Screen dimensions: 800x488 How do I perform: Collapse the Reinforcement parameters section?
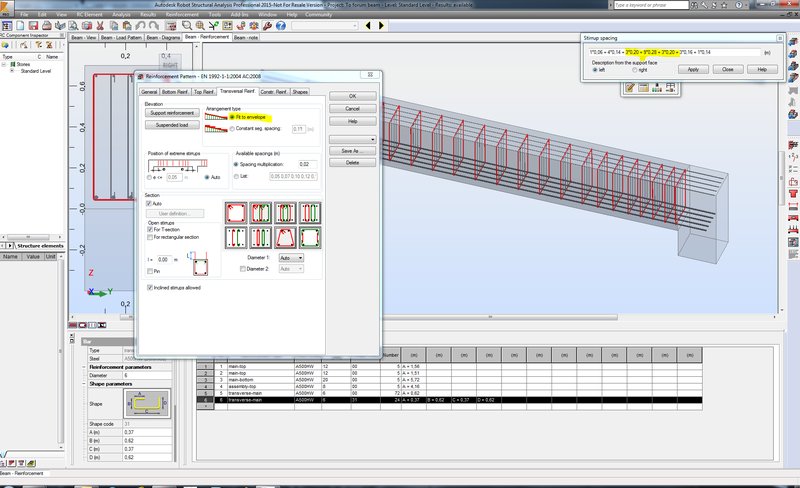[x=85, y=367]
